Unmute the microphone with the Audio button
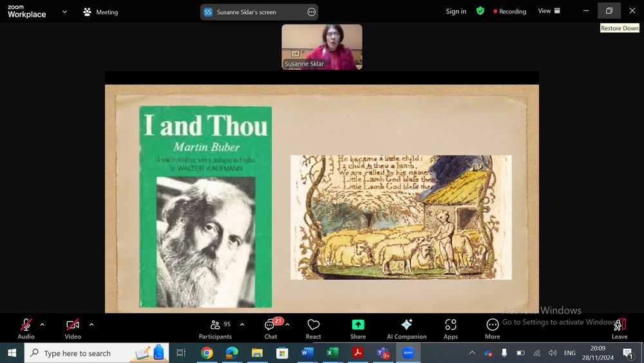Image resolution: width=644 pixels, height=363 pixels. [x=26, y=329]
